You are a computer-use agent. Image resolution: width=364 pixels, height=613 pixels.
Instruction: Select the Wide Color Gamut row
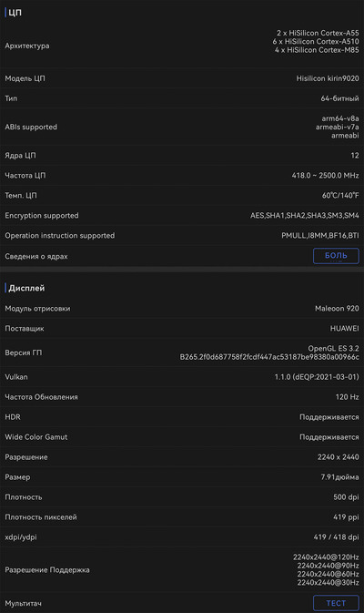[182, 436]
